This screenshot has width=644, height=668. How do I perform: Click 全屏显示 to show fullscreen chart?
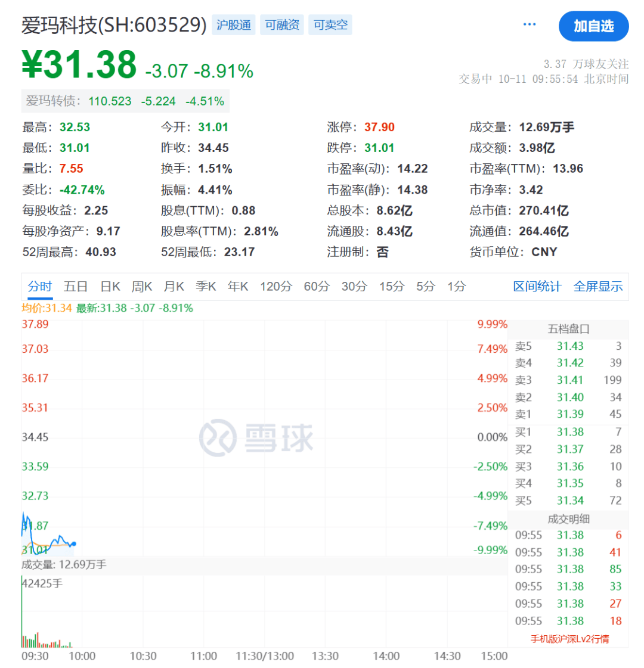(598, 286)
